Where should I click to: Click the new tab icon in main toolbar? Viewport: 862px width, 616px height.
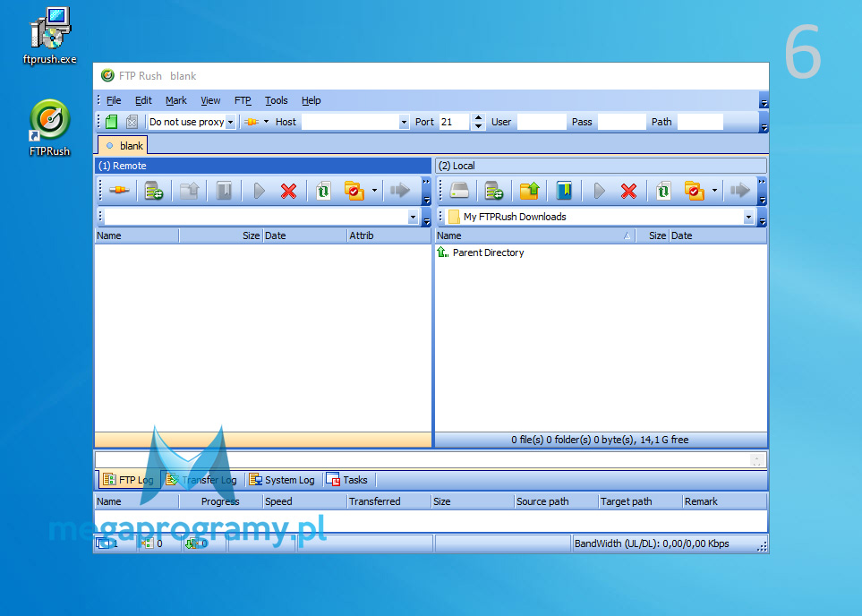click(x=112, y=122)
